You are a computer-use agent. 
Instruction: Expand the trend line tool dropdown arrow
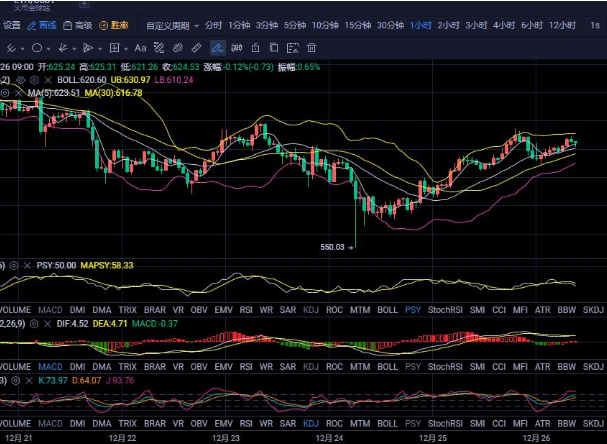coord(23,47)
